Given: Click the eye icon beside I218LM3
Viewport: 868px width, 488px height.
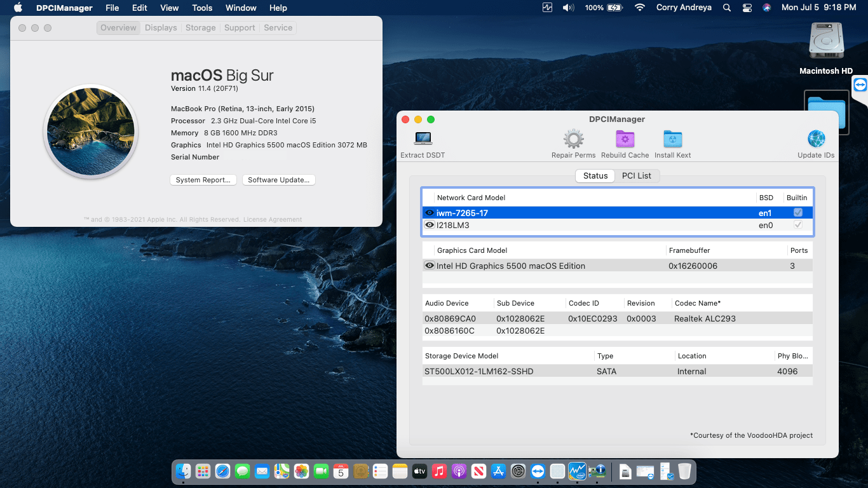Looking at the screenshot, I should pyautogui.click(x=430, y=225).
